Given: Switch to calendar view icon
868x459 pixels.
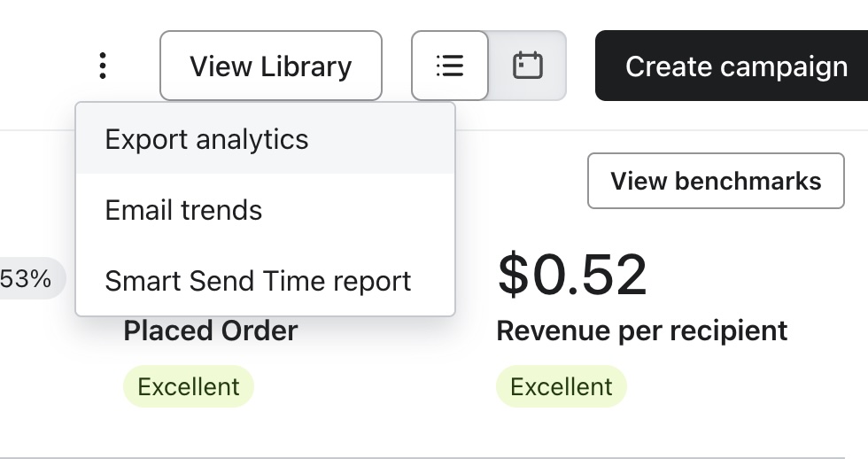Looking at the screenshot, I should pos(528,66).
